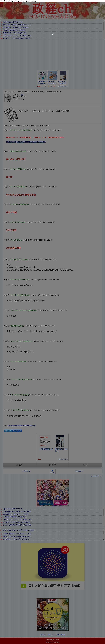Click the newspaper thumbnail beside the article title

[x=8, y=98]
